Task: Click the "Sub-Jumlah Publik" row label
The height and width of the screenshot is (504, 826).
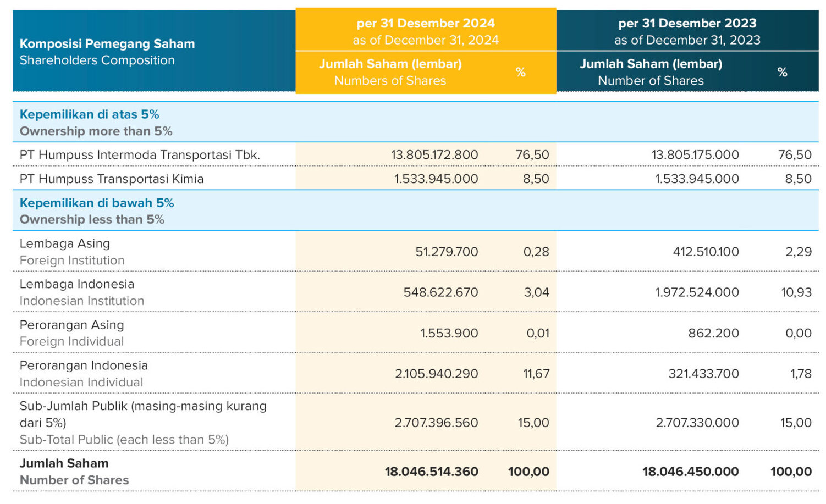Action: click(143, 414)
